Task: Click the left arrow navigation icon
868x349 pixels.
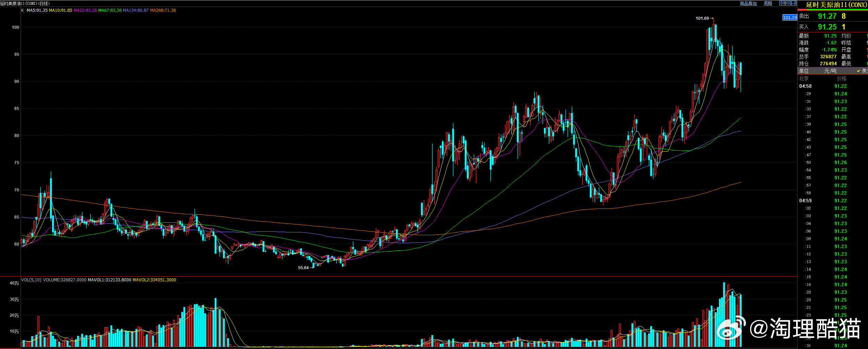Action: 782,3
